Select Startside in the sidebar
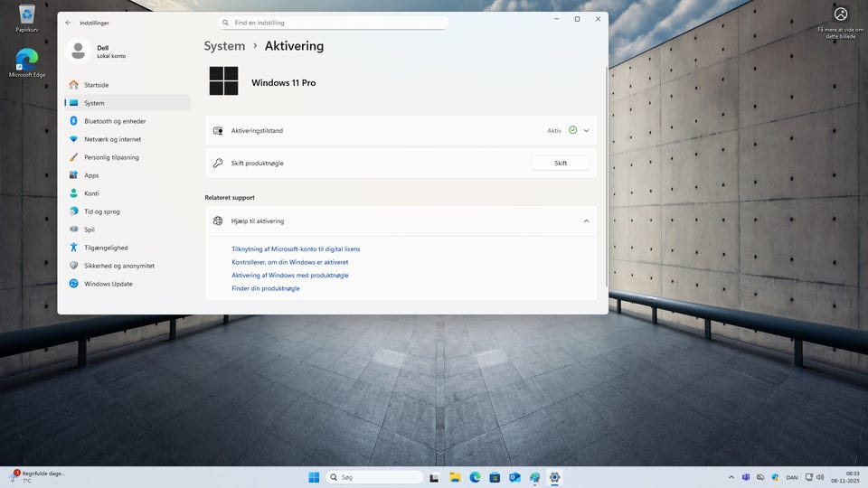Image resolution: width=868 pixels, height=488 pixels. pyautogui.click(x=96, y=85)
